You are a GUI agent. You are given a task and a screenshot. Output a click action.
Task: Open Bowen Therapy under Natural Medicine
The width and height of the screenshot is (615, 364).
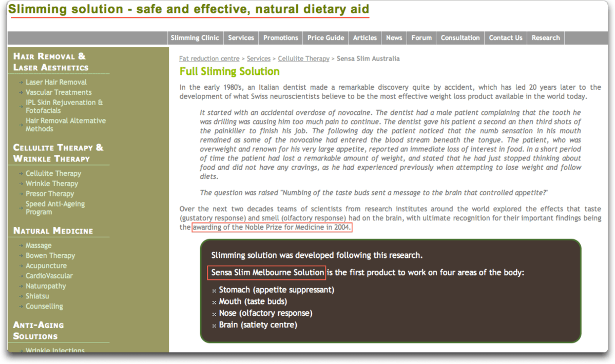point(50,256)
